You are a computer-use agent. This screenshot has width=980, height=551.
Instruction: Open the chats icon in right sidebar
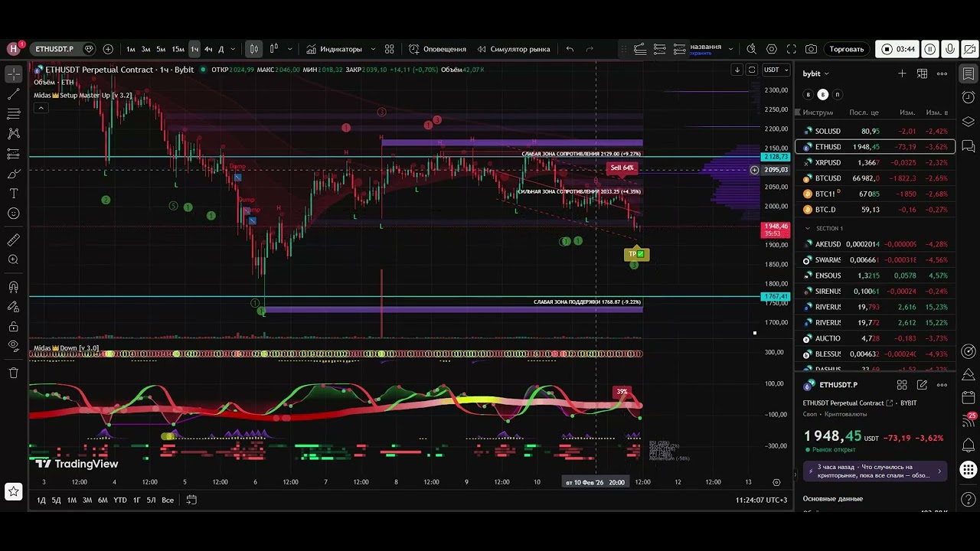969,146
